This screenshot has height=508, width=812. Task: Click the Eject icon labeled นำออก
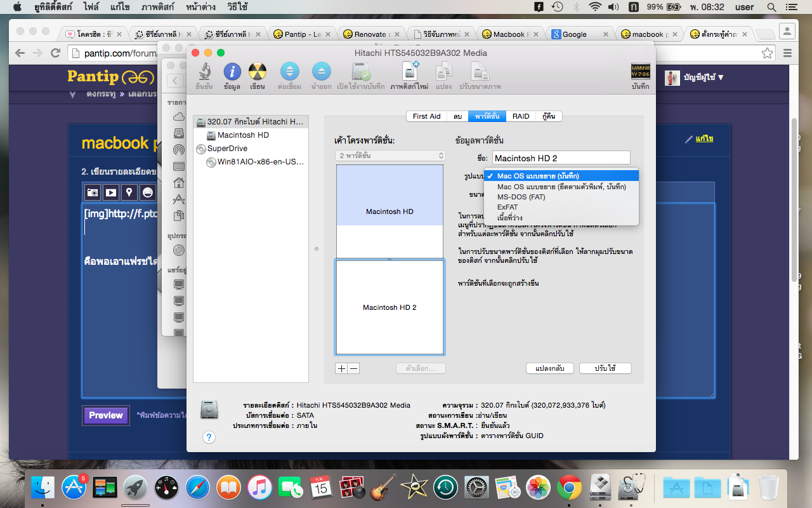(321, 72)
